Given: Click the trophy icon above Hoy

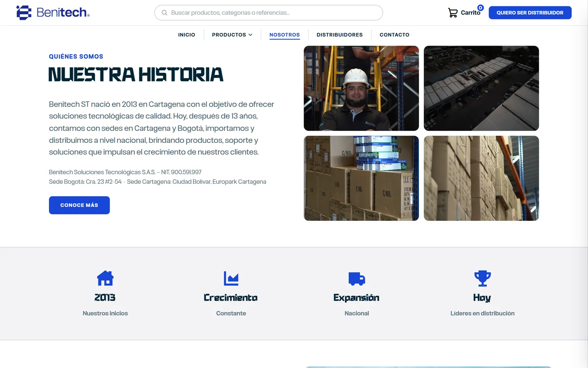Looking at the screenshot, I should [x=483, y=278].
